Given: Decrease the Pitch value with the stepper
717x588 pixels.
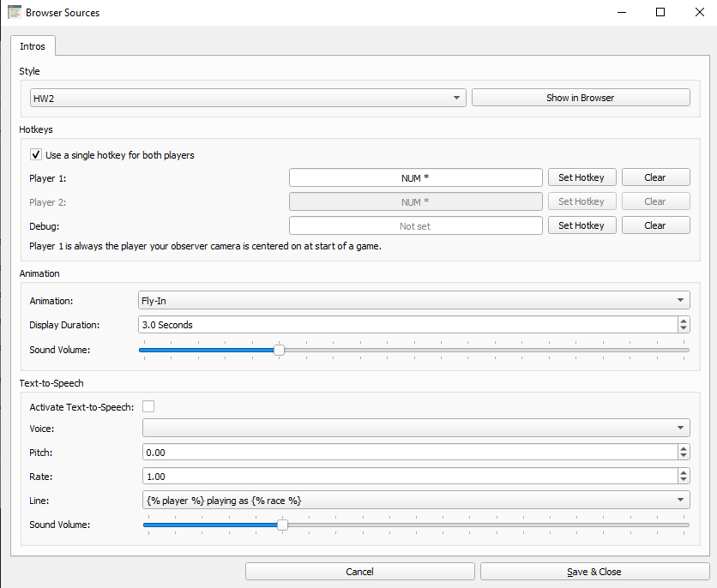Looking at the screenshot, I should tap(684, 456).
